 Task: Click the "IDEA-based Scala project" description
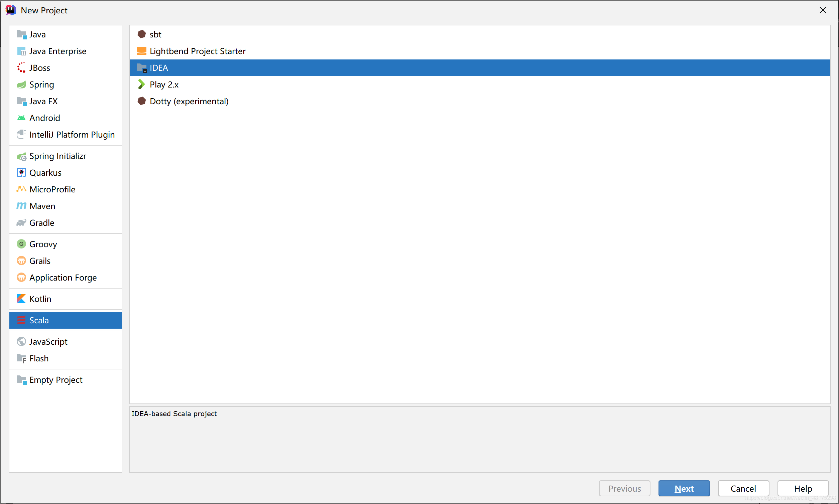pyautogui.click(x=174, y=414)
